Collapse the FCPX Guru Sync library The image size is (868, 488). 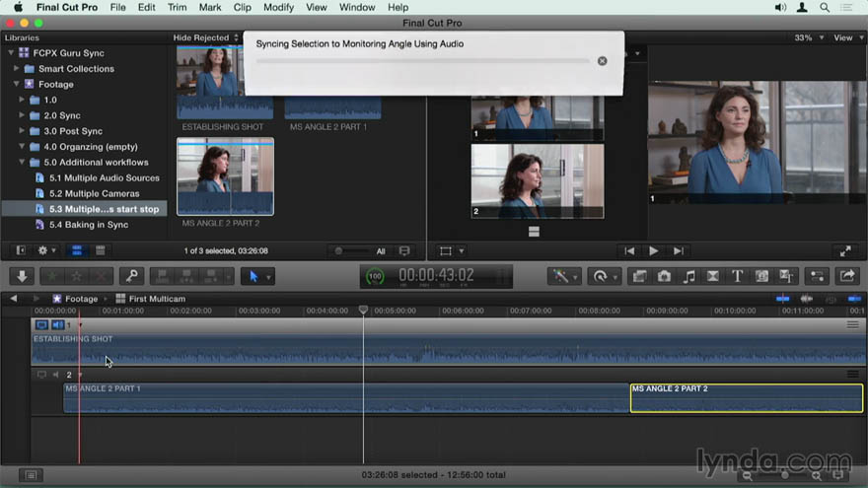(x=11, y=53)
